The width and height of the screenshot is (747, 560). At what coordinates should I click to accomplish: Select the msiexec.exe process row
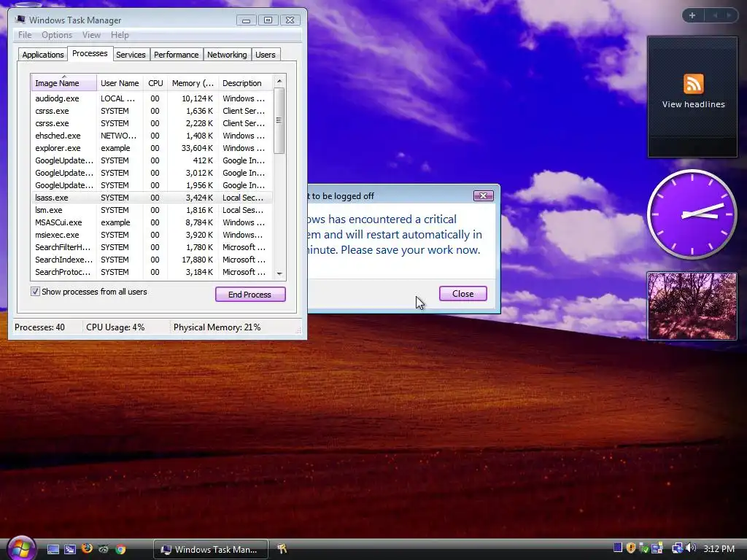coord(152,235)
